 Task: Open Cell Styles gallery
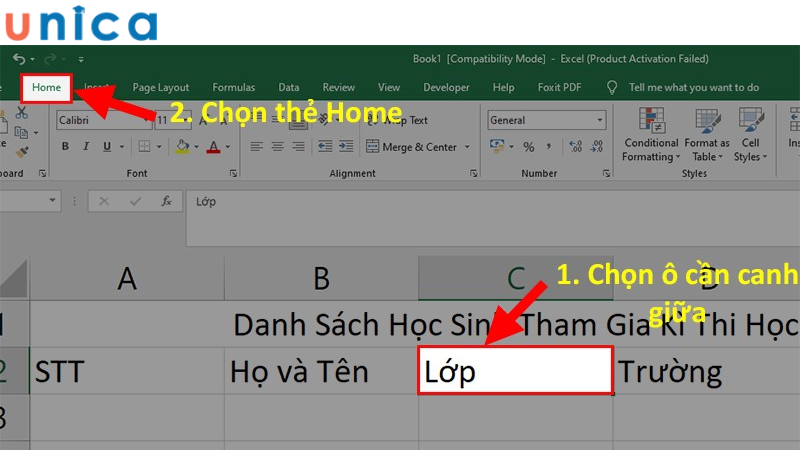pyautogui.click(x=750, y=135)
